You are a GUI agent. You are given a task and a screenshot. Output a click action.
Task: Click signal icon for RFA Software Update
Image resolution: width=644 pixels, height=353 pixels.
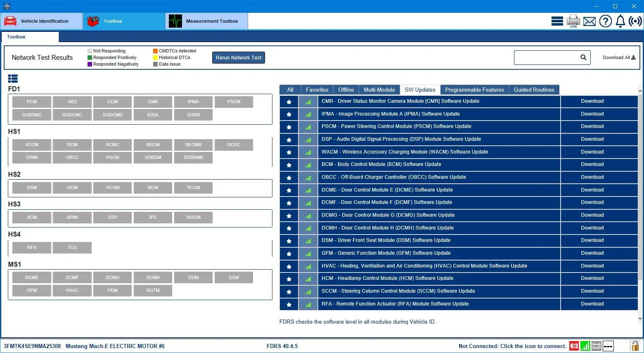point(308,304)
